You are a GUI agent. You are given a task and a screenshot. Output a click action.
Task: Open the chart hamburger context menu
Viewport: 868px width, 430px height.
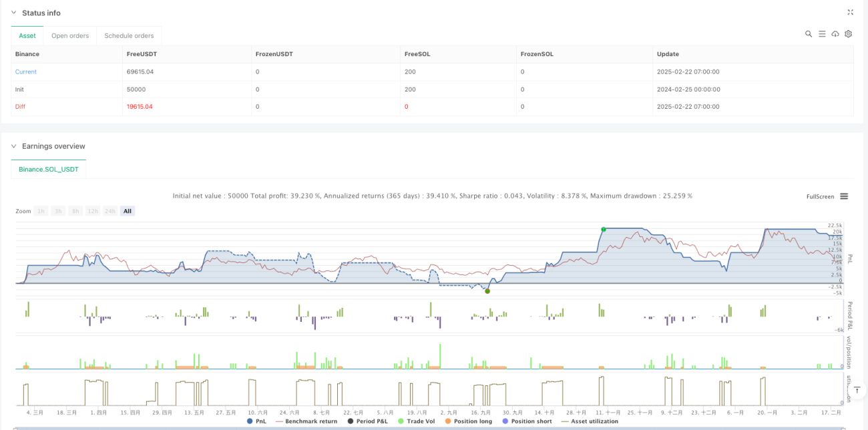[x=844, y=196]
